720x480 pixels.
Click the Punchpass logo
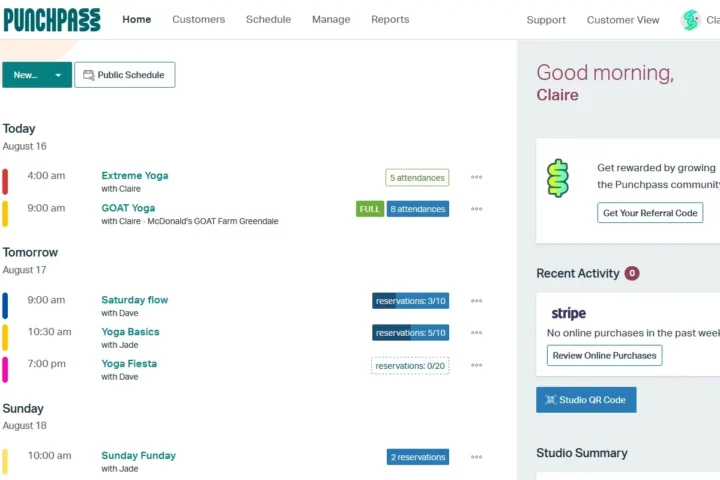click(x=52, y=19)
